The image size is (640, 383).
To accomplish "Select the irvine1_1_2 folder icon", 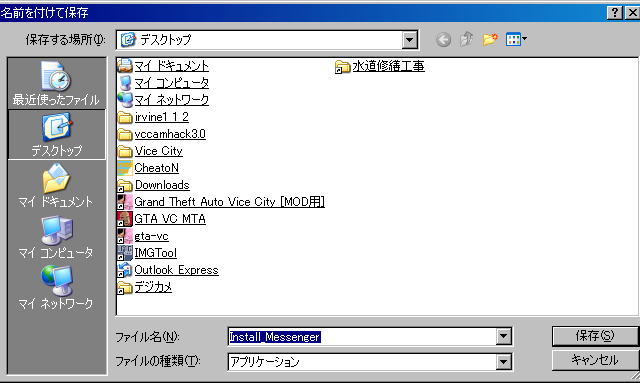I will [125, 117].
